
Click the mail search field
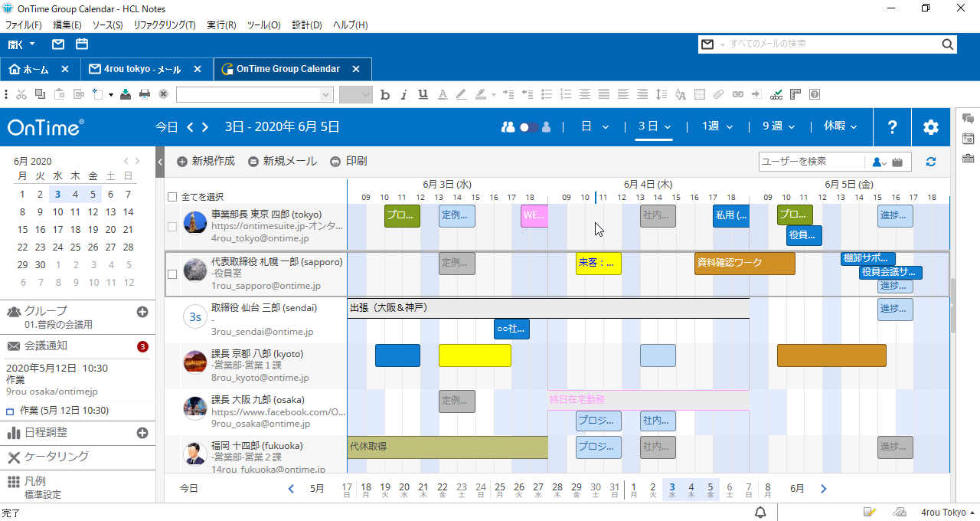tap(831, 44)
